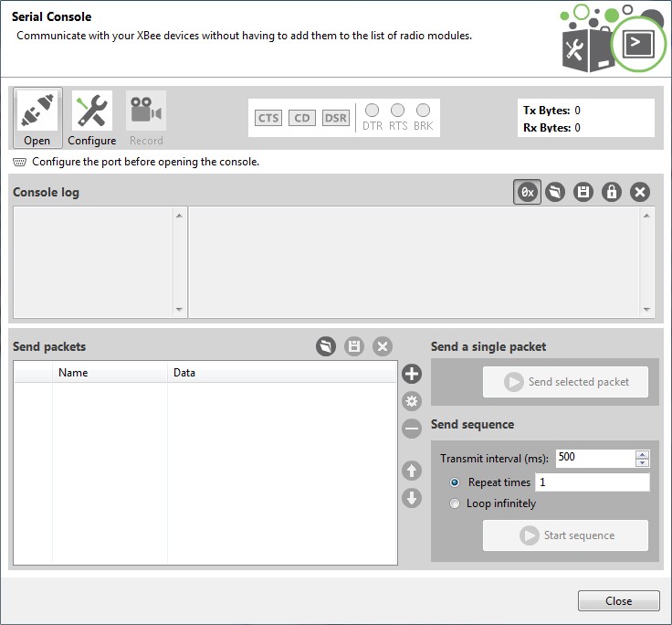Viewport: 672px width, 625px height.
Task: Remove selected packet with minus icon
Action: click(x=412, y=429)
